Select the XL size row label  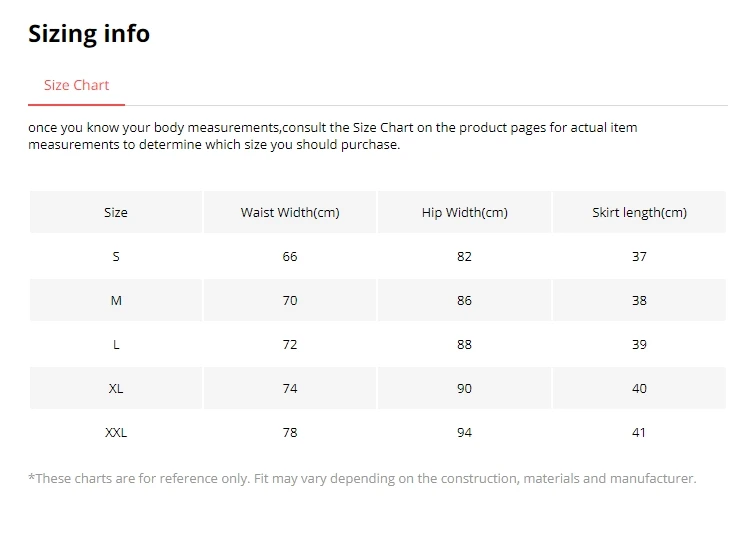tap(116, 389)
